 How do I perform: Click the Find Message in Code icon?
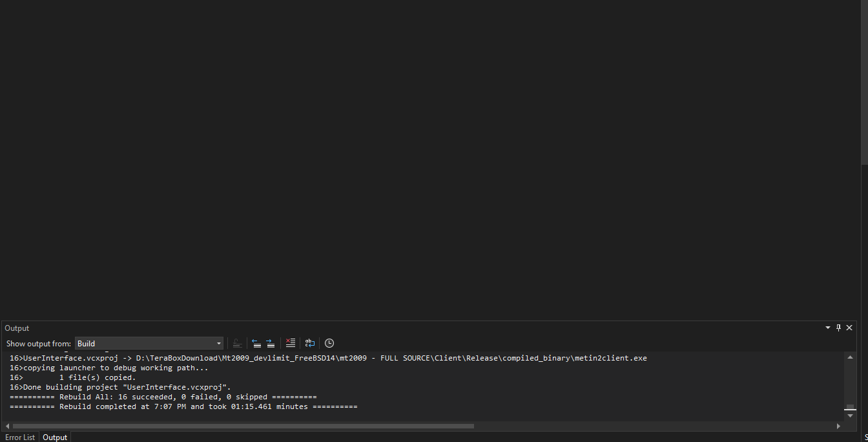click(x=237, y=343)
